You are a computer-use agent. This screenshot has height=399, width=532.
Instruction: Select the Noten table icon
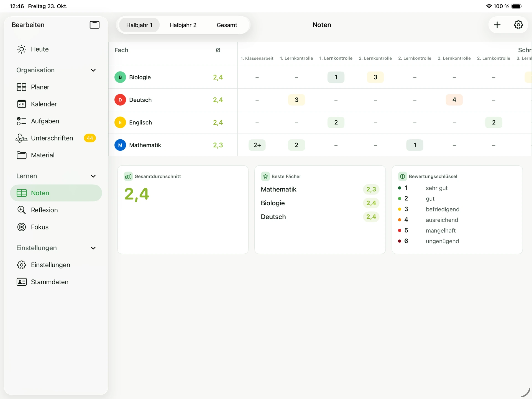click(x=22, y=193)
